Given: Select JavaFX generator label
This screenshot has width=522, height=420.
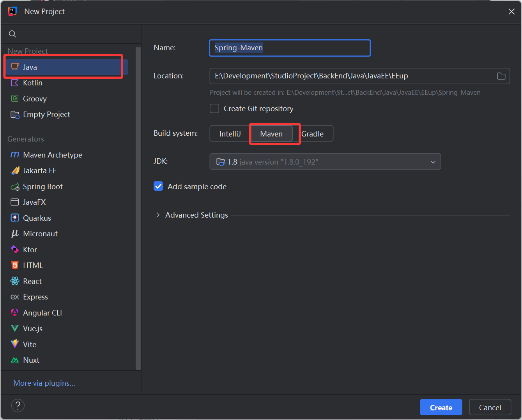Looking at the screenshot, I should click(34, 202).
